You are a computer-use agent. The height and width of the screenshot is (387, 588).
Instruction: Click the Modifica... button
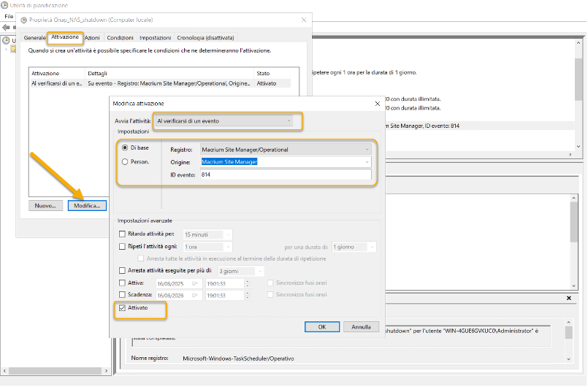point(87,206)
